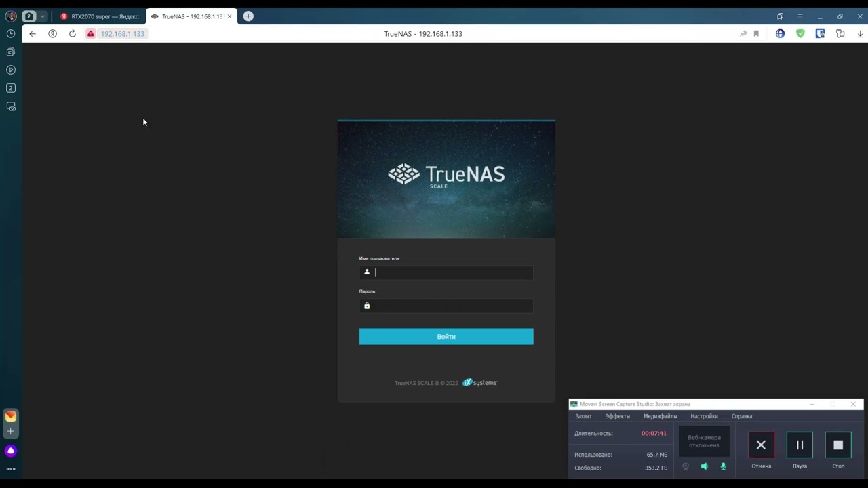Click the 65.7 МБ used value
The image size is (868, 488).
[x=656, y=455]
